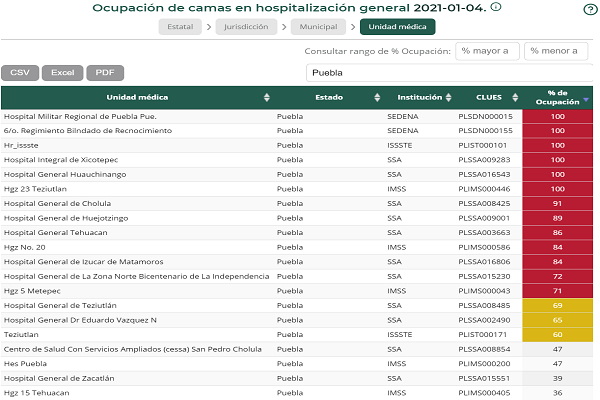The image size is (600, 400).
Task: Export table as PDF
Action: click(105, 73)
